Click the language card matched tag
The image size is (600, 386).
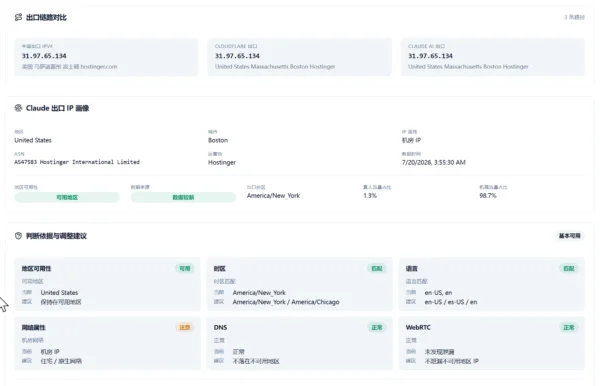coord(569,269)
